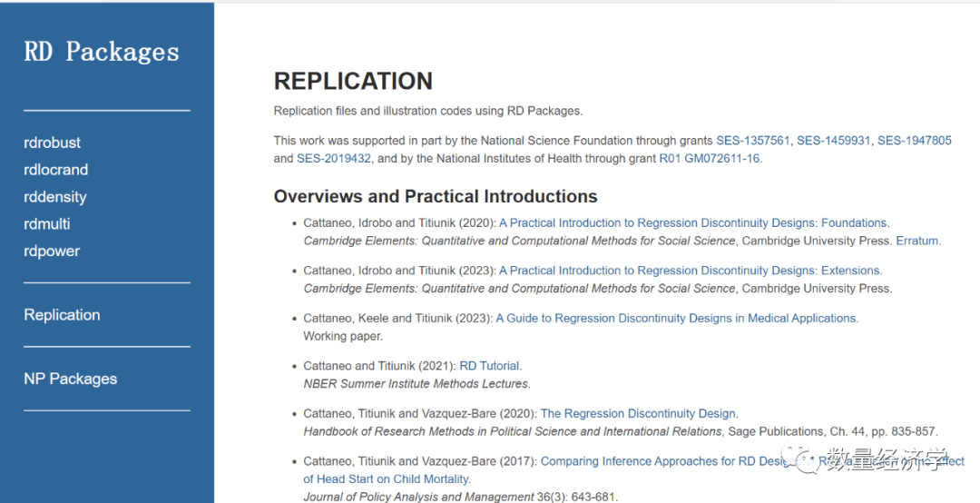The width and height of the screenshot is (980, 503).
Task: Open the Head Start on Child Mortality link
Action: [x=387, y=478]
